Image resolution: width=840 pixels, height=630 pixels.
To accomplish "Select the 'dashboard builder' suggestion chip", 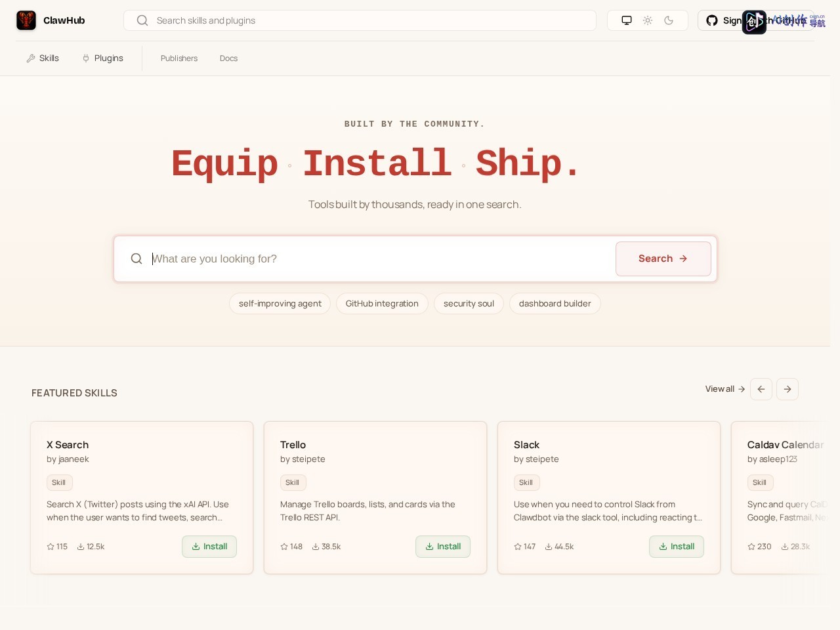I will tap(555, 303).
